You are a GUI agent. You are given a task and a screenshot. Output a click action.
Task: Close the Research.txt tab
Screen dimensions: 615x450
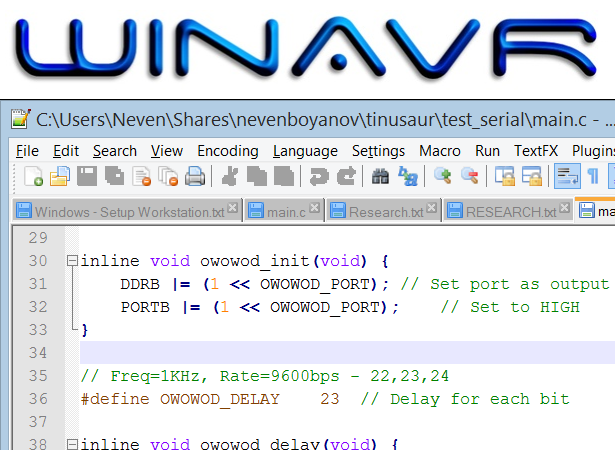tap(431, 208)
